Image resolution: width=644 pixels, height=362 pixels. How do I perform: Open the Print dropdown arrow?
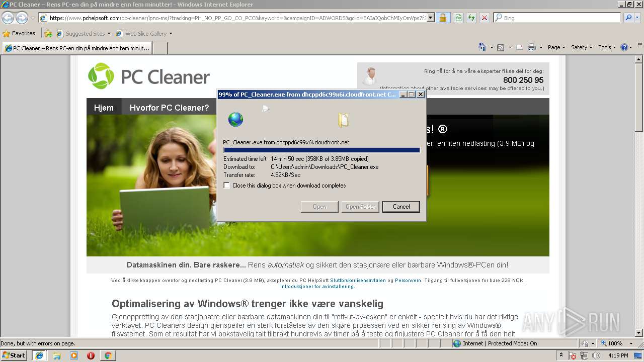point(541,47)
